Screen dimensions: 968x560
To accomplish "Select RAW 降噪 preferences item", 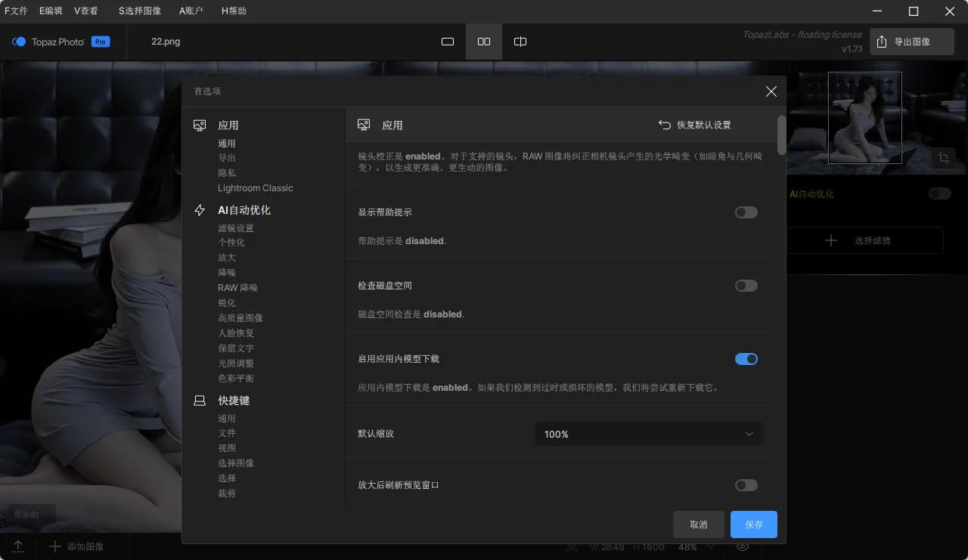I will 238,288.
